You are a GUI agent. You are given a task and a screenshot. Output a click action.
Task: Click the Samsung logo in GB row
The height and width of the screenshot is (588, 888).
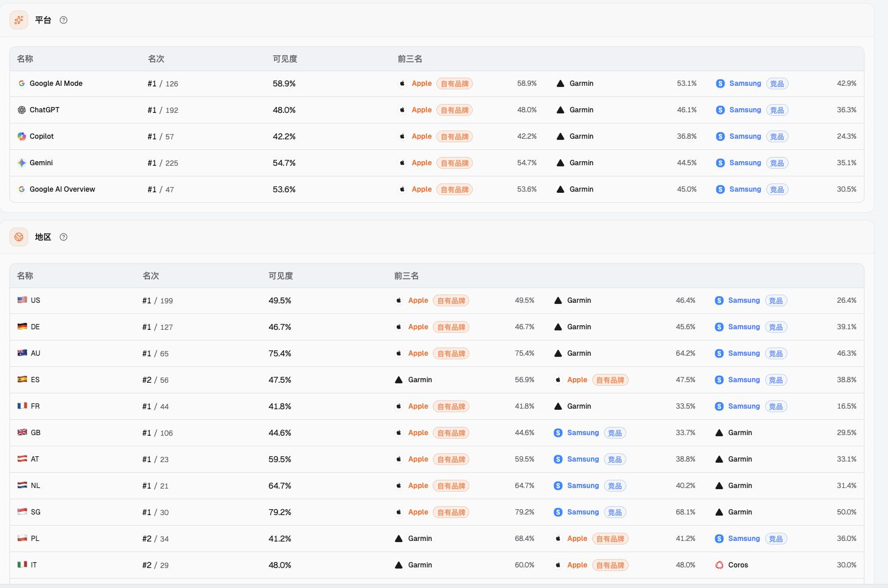pyautogui.click(x=558, y=433)
